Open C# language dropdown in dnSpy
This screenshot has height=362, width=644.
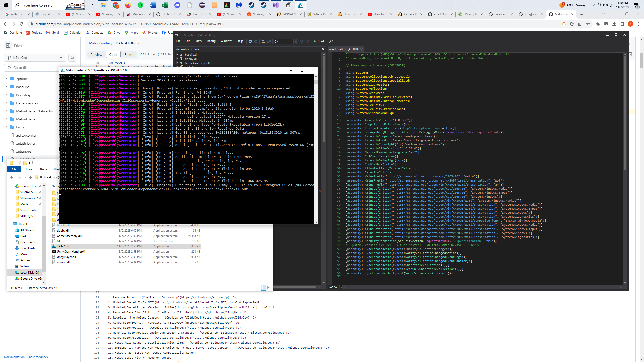295,41
